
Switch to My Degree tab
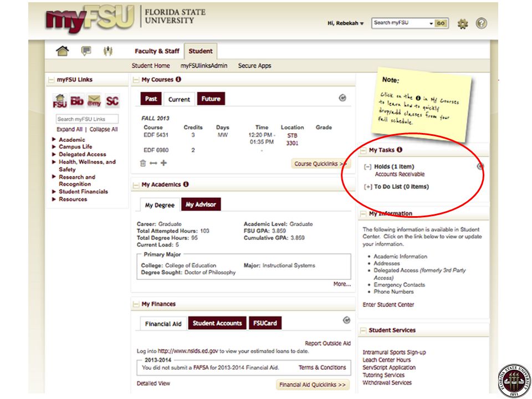pyautogui.click(x=160, y=205)
